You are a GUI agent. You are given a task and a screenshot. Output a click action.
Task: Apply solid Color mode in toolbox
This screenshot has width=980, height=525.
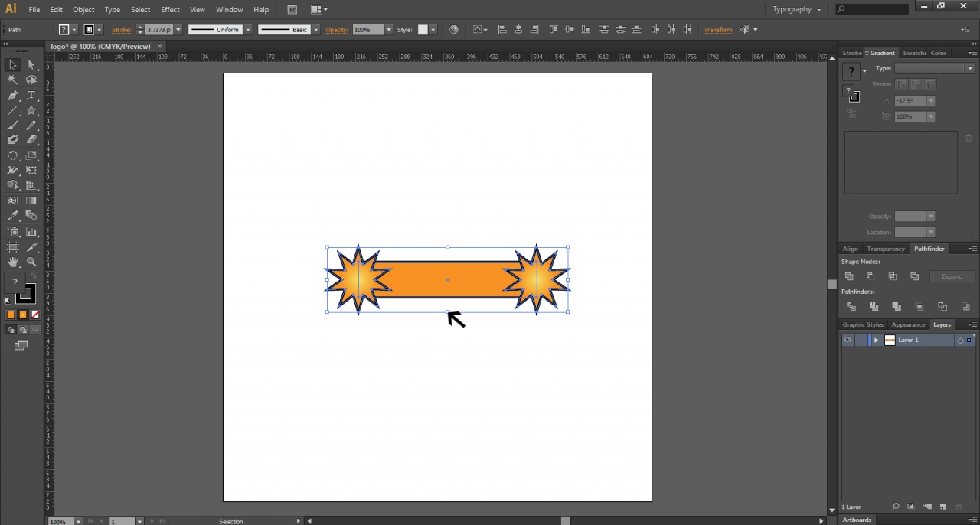tap(11, 315)
